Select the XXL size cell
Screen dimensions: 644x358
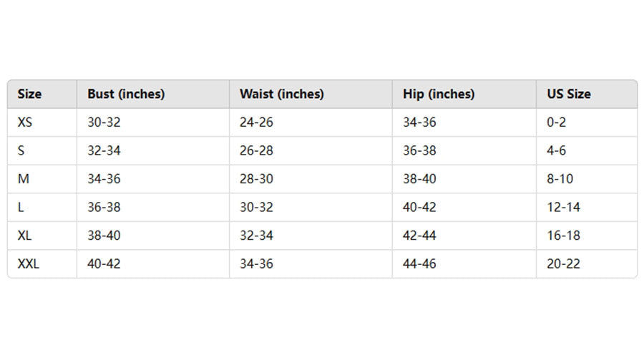pos(29,264)
